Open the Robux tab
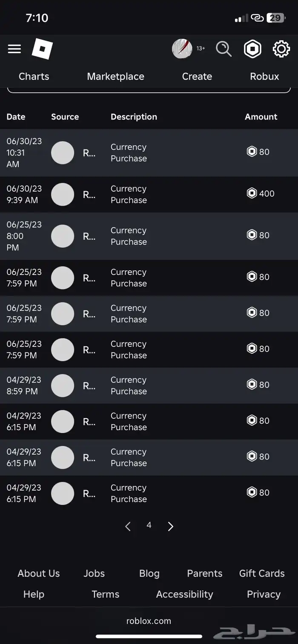The width and height of the screenshot is (298, 644). point(264,77)
